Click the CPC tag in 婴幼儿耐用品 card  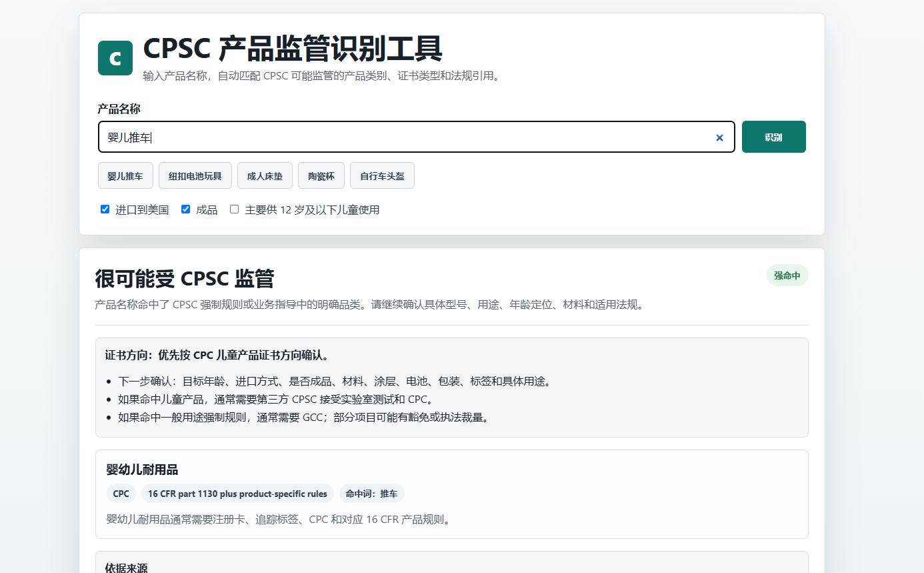pyautogui.click(x=121, y=494)
